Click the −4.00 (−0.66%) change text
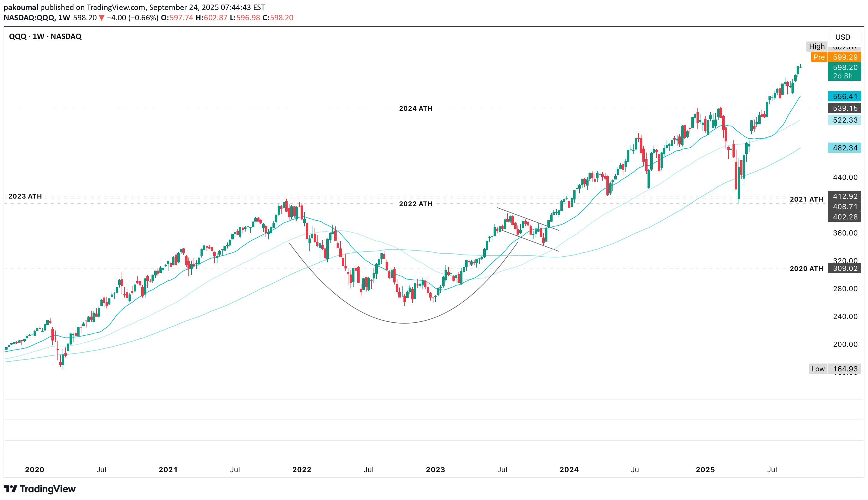Viewport: 868px width, 500px height. (x=132, y=18)
